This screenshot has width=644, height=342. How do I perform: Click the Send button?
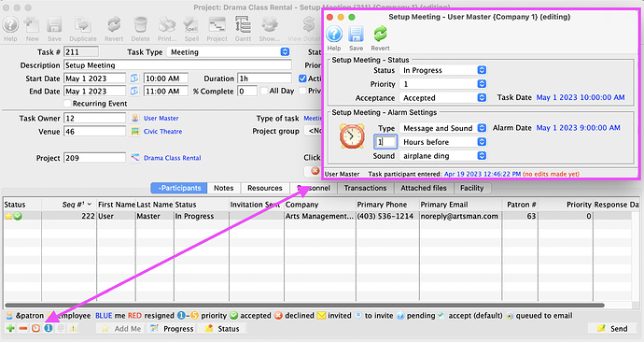612,328
